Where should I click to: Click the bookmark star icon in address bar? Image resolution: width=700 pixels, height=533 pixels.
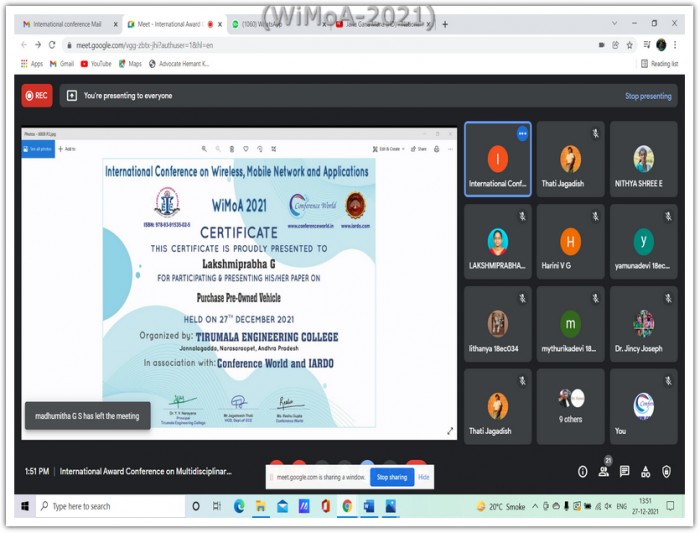point(629,45)
